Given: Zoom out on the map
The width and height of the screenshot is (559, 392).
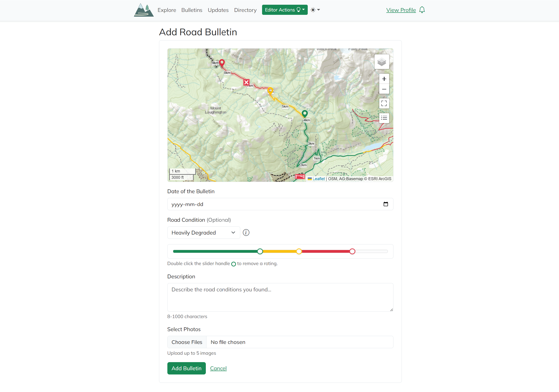Looking at the screenshot, I should tap(384, 89).
